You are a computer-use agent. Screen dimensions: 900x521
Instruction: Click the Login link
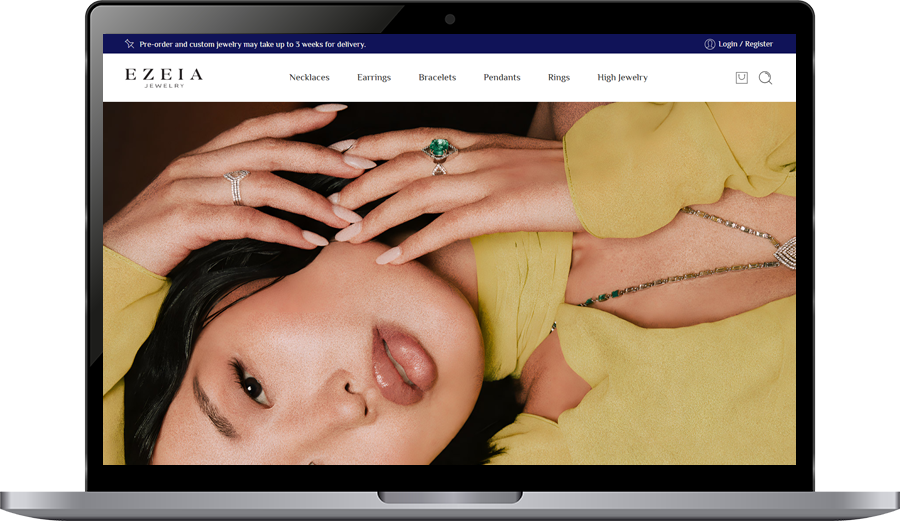point(727,44)
